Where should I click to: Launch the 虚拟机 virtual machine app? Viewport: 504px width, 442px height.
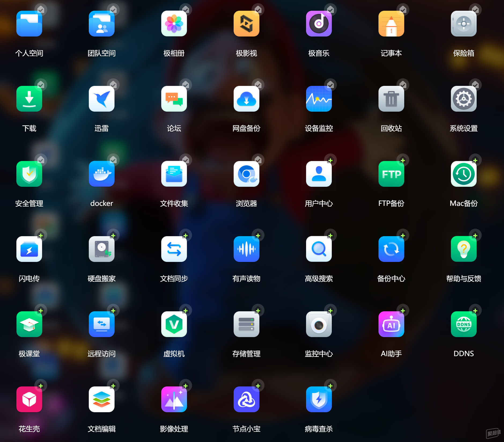174,324
